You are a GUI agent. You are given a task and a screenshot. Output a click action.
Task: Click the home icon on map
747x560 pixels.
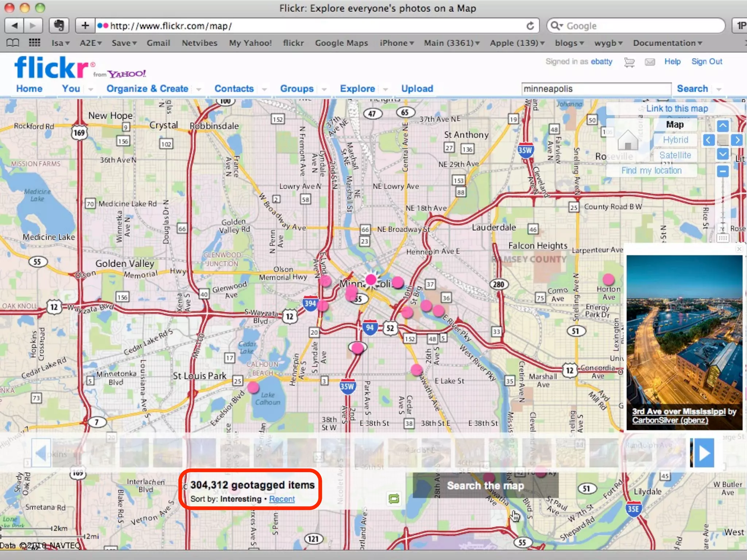pos(628,140)
